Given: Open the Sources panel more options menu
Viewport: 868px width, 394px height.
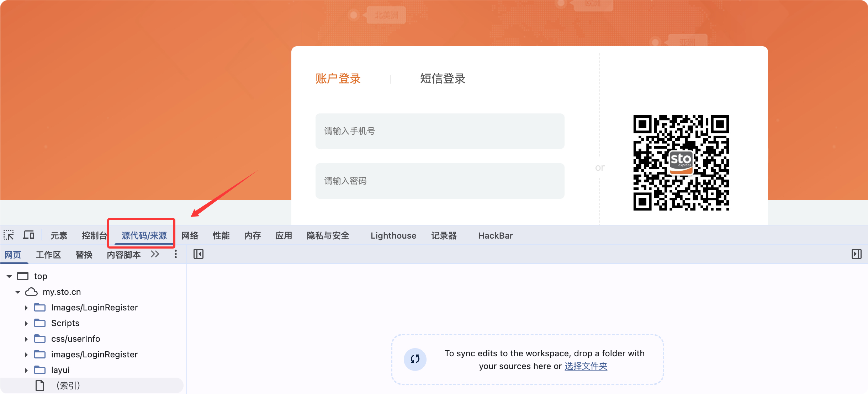Looking at the screenshot, I should pyautogui.click(x=175, y=254).
